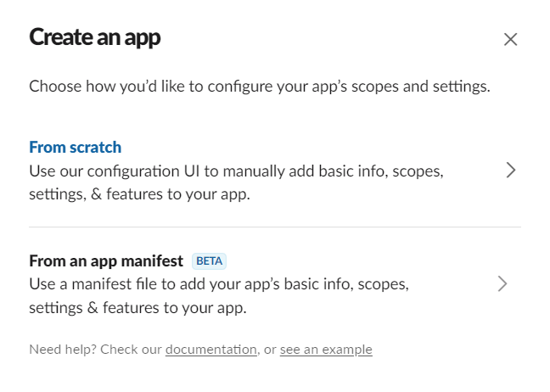This screenshot has height=392, width=550.
Task: Click "Use our configuration UI" description text
Action: (235, 171)
